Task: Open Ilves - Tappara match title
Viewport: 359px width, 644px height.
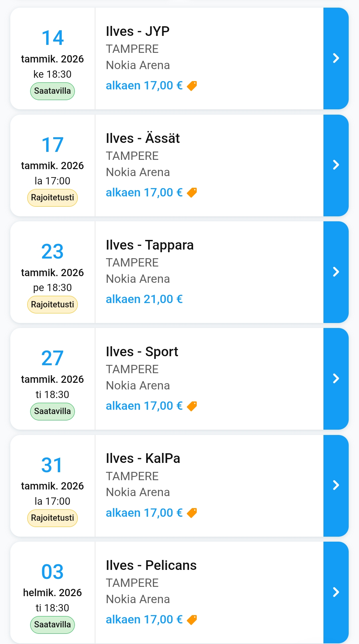Action: point(150,245)
